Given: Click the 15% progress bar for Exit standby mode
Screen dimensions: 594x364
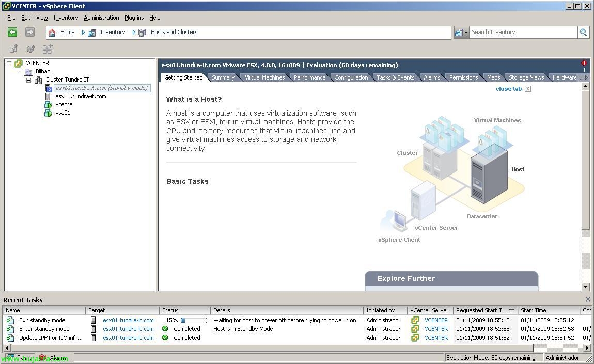Looking at the screenshot, I should pos(194,321).
